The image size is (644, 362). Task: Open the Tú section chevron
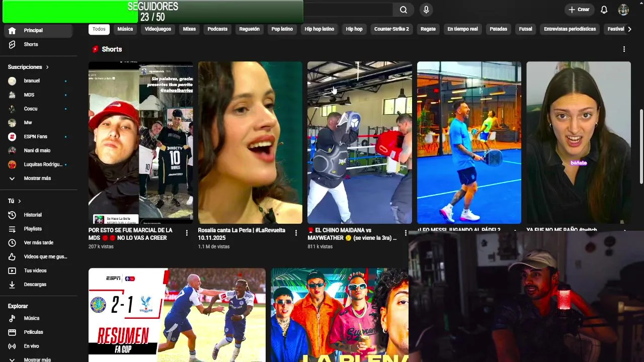19,201
